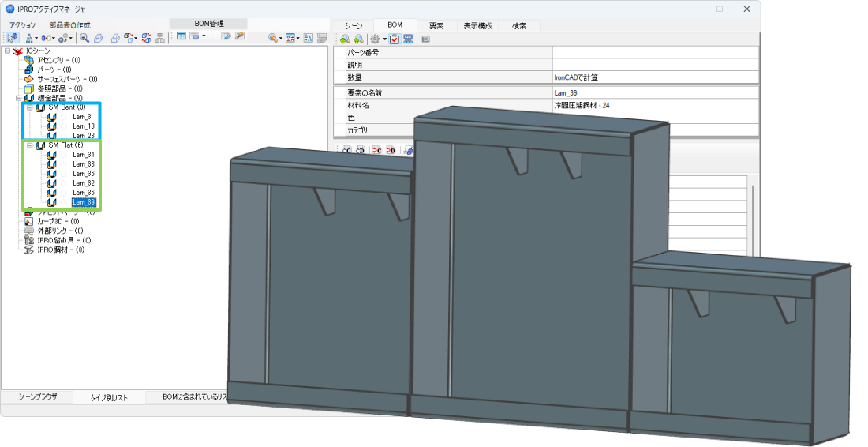868x447 pixels.
Task: Toggle the circle marker beside Lam_31
Action: [63, 155]
